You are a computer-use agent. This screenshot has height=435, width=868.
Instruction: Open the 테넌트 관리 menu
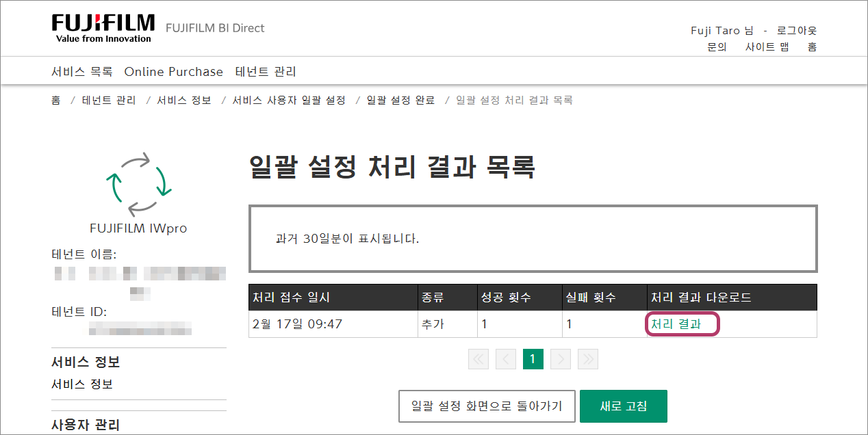tap(266, 72)
